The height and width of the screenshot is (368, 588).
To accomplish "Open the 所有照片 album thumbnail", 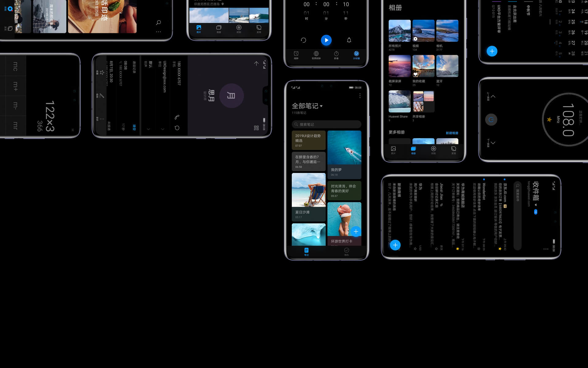I will (x=400, y=31).
